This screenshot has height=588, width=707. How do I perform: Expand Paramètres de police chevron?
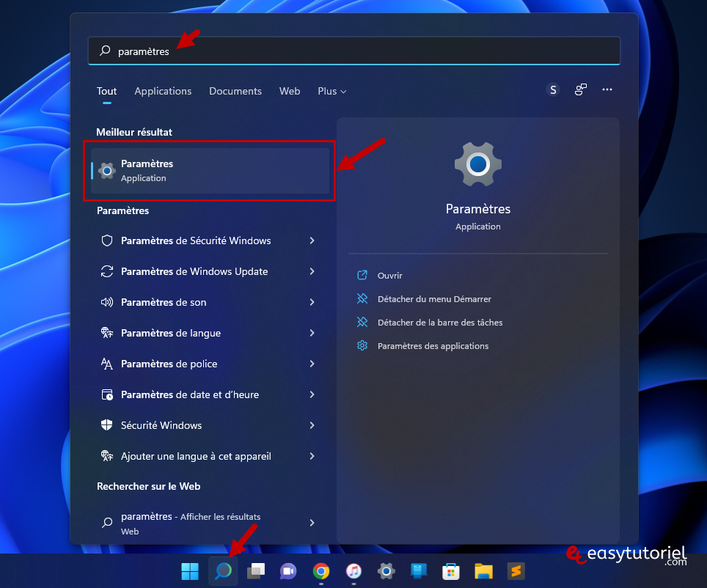pos(312,364)
